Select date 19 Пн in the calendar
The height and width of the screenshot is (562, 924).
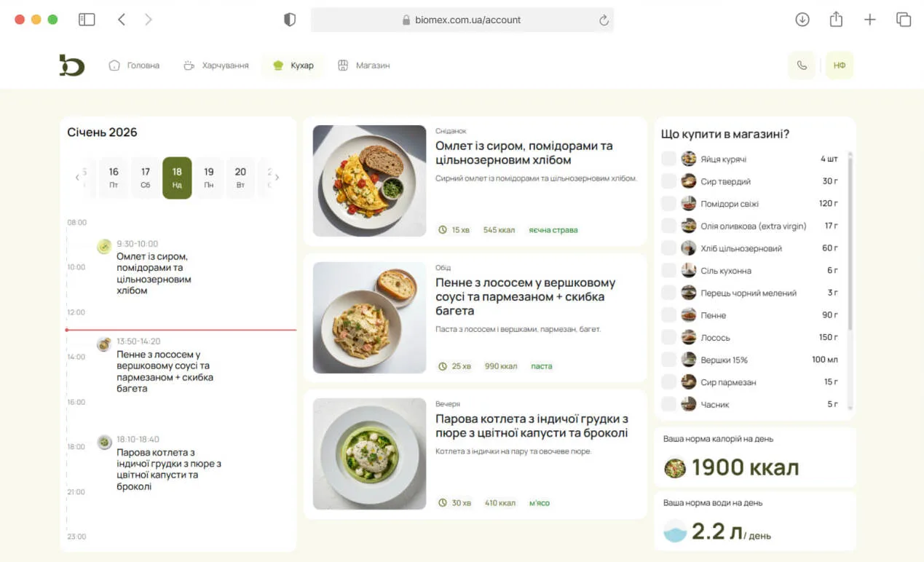[x=209, y=178]
